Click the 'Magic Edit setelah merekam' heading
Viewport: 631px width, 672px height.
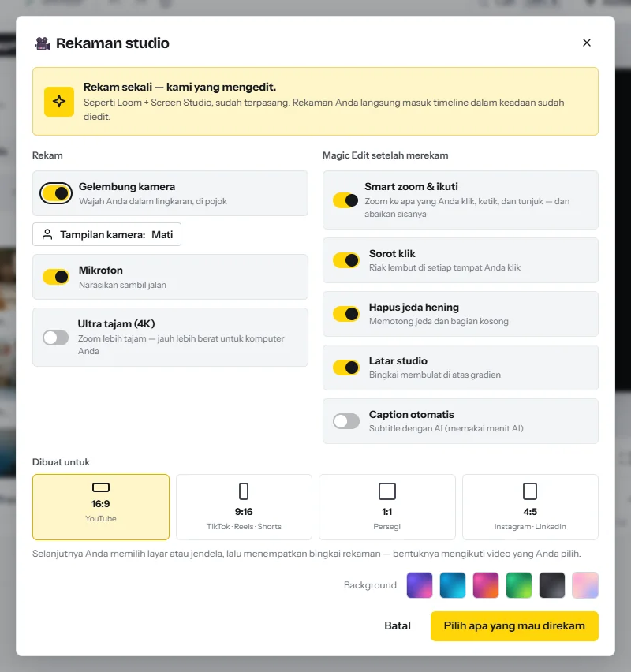pyautogui.click(x=386, y=155)
